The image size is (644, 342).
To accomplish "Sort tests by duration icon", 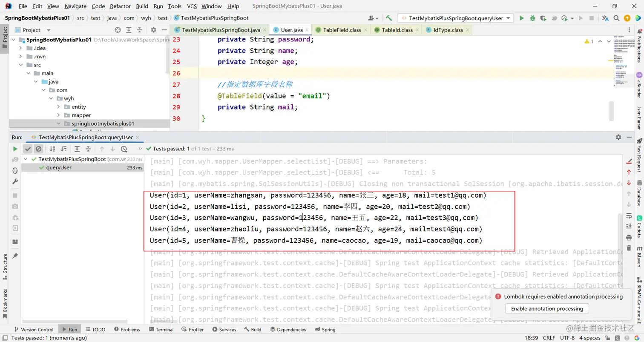I will click(63, 149).
